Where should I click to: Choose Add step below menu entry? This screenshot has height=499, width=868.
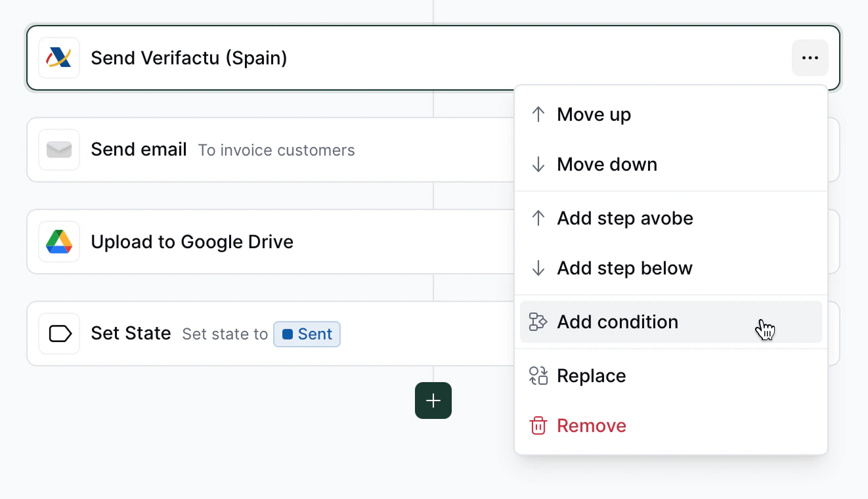pos(624,268)
